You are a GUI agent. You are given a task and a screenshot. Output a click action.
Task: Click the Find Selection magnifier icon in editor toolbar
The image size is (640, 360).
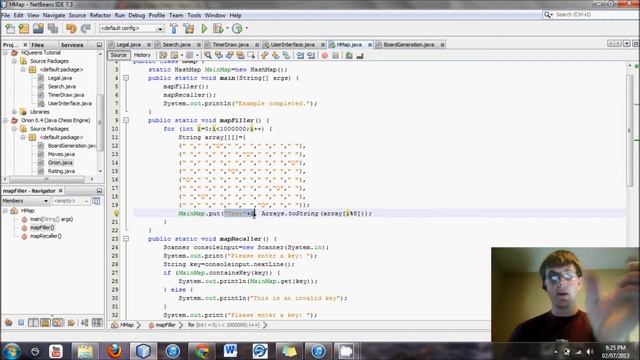click(x=208, y=55)
